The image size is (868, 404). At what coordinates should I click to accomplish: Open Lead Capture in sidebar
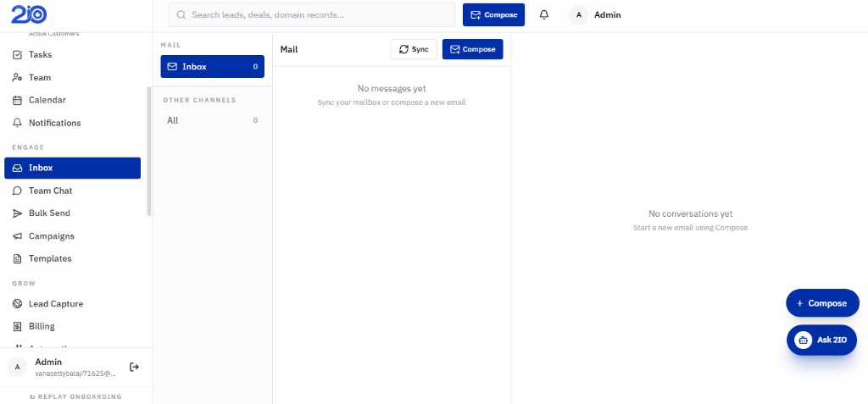coord(73,304)
